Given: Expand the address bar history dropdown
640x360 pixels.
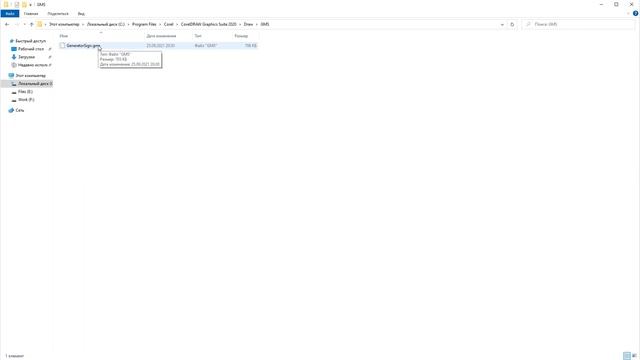Looking at the screenshot, I should 502,24.
